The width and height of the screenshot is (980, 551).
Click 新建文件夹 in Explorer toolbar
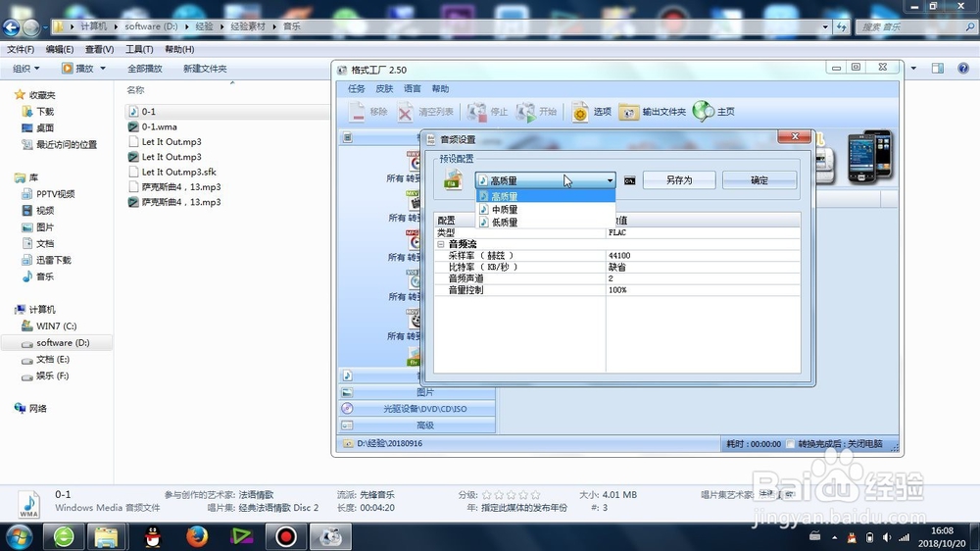click(205, 69)
